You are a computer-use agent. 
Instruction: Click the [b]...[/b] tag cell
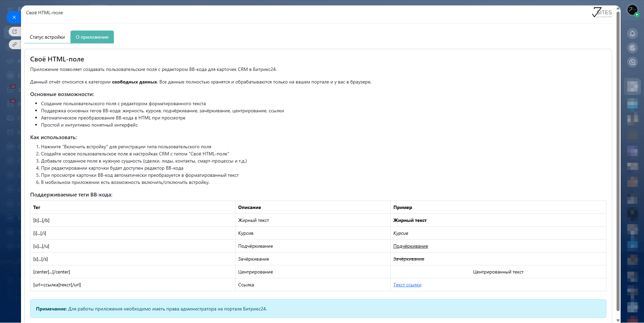[133, 220]
